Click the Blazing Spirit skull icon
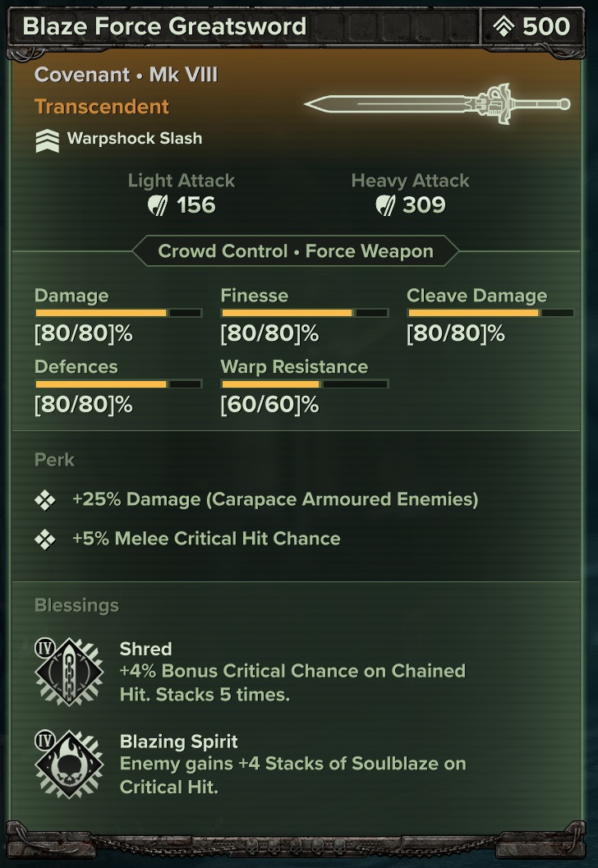Viewport: 598px width, 868px height. click(x=69, y=765)
